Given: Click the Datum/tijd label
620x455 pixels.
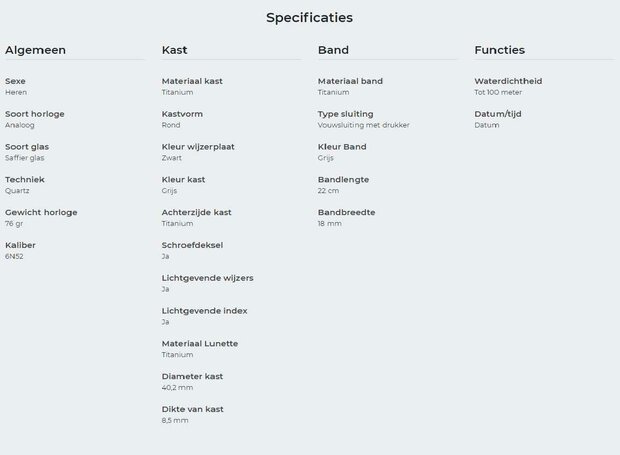Looking at the screenshot, I should click(x=497, y=114).
